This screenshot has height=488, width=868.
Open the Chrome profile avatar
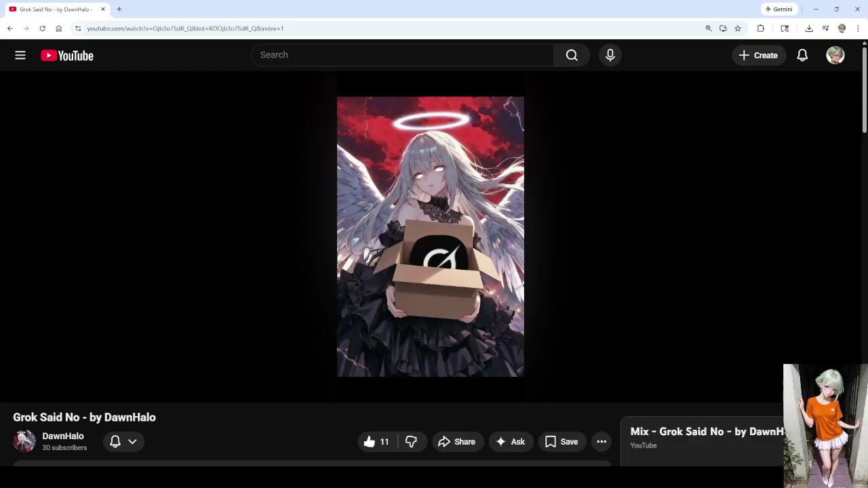(842, 28)
